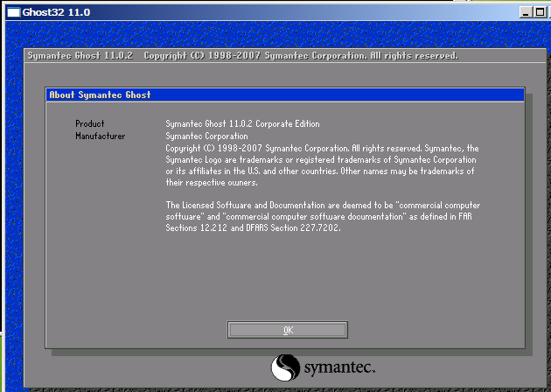Click the Product label

coord(90,124)
